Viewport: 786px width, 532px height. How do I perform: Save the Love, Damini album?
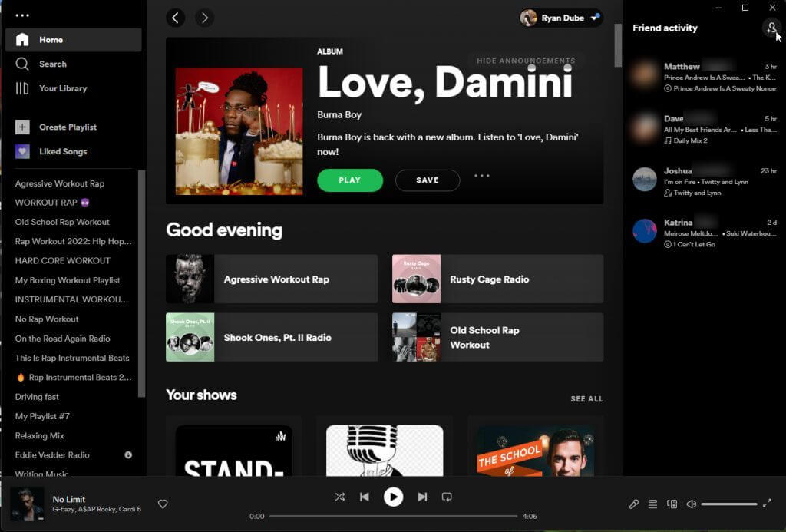click(427, 180)
